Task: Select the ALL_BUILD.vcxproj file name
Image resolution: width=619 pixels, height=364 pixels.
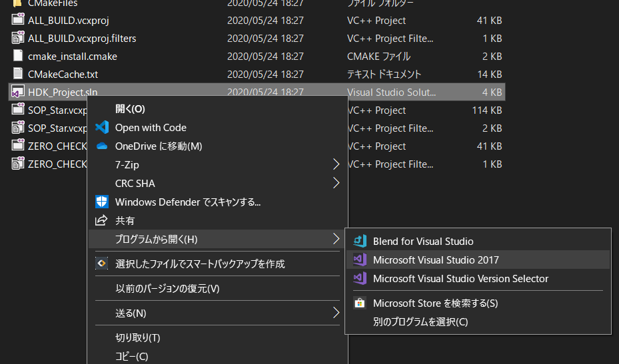Action: [68, 20]
